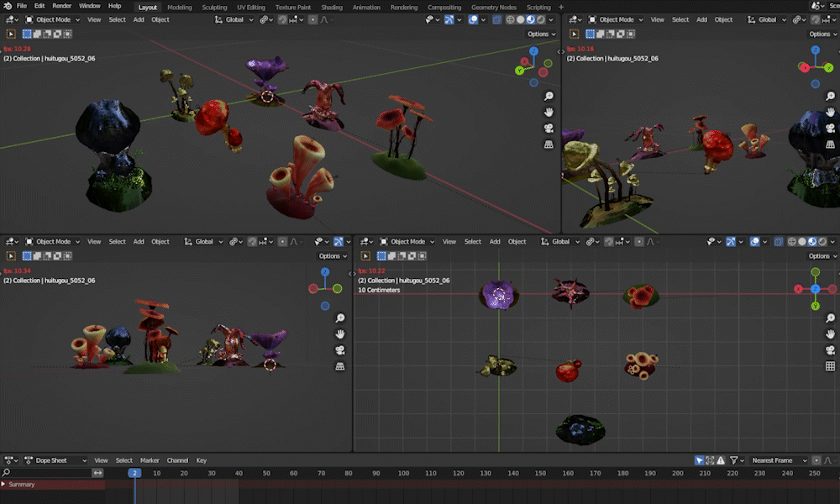Open the Render menu
The width and height of the screenshot is (840, 504).
62,6
